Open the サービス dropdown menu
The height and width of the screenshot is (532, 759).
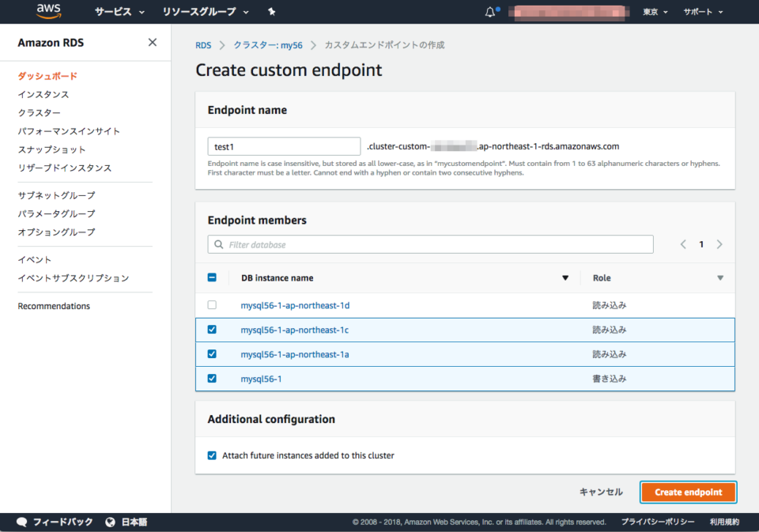coord(119,12)
